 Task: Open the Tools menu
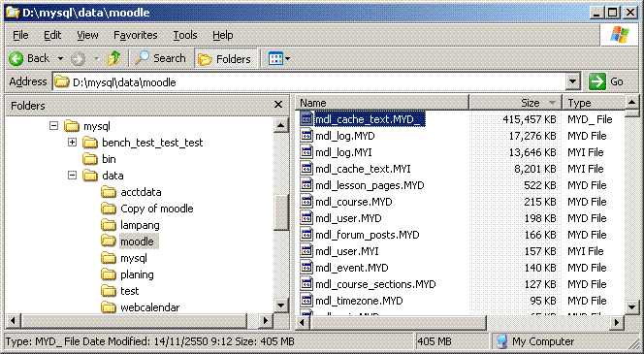[185, 35]
